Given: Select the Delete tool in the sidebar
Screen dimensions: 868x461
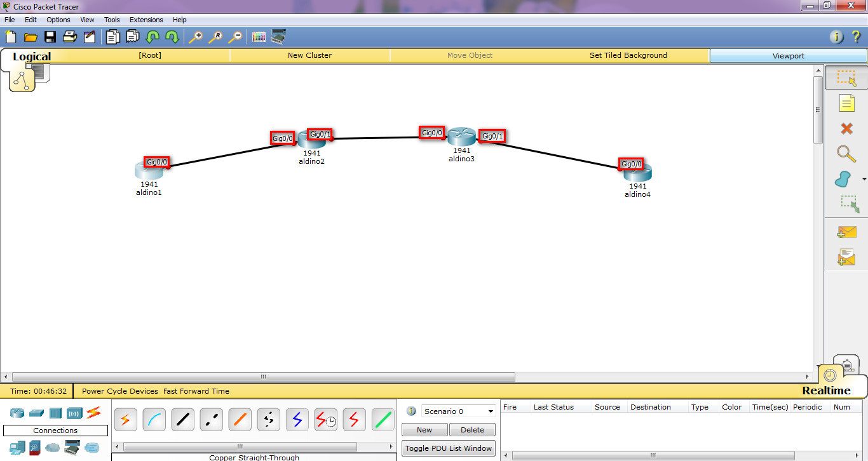Looking at the screenshot, I should (846, 129).
